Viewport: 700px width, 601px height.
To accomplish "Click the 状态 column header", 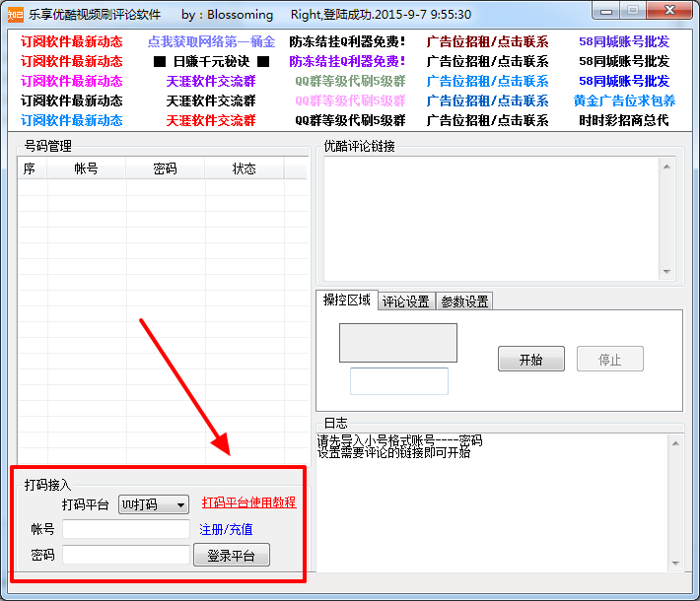I will click(x=244, y=169).
